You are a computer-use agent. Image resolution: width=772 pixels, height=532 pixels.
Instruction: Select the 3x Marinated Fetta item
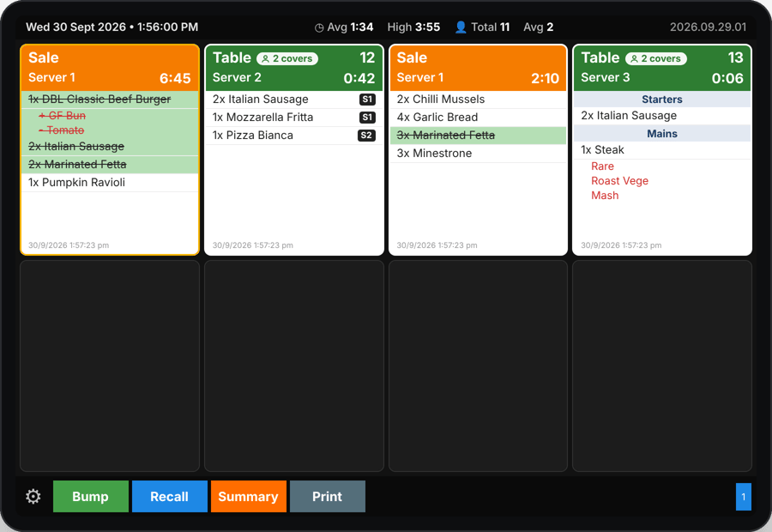coord(478,136)
